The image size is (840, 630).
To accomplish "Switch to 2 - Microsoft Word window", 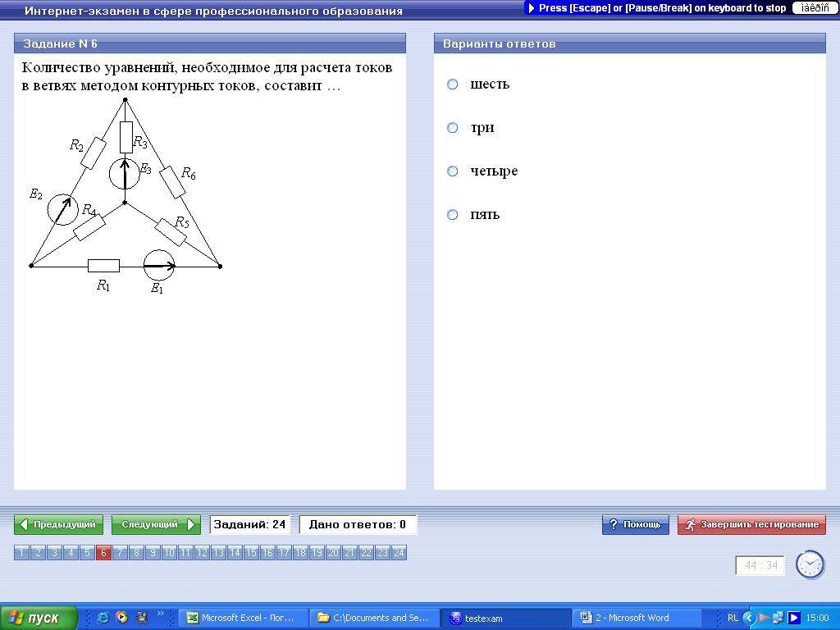I will 637,618.
